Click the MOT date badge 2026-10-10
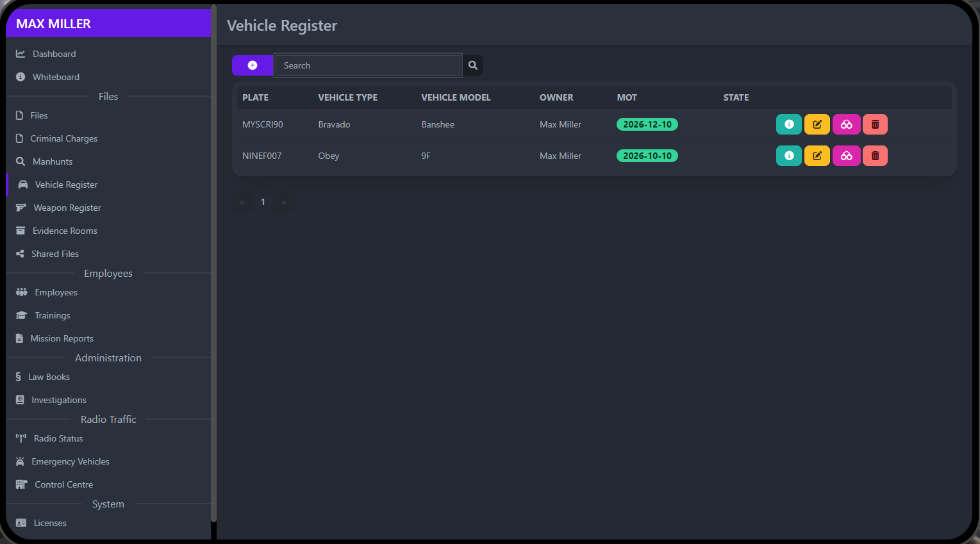This screenshot has height=544, width=980. (647, 155)
